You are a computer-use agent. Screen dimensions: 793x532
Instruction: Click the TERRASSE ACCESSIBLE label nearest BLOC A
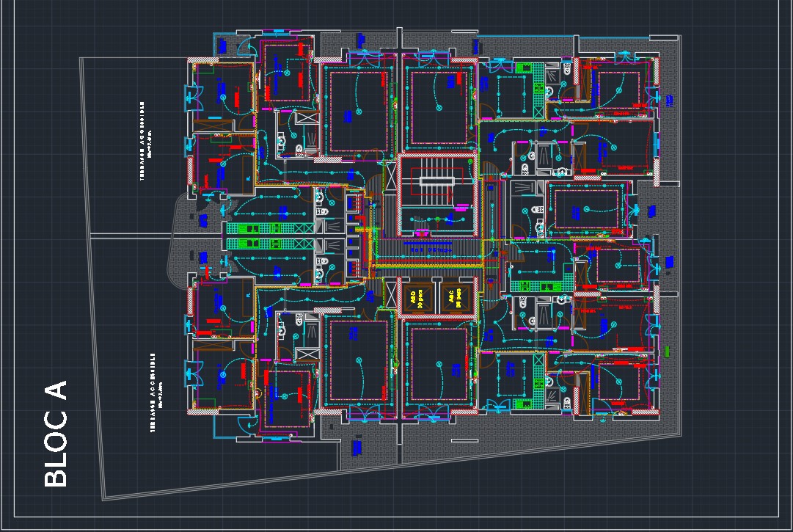(153, 393)
